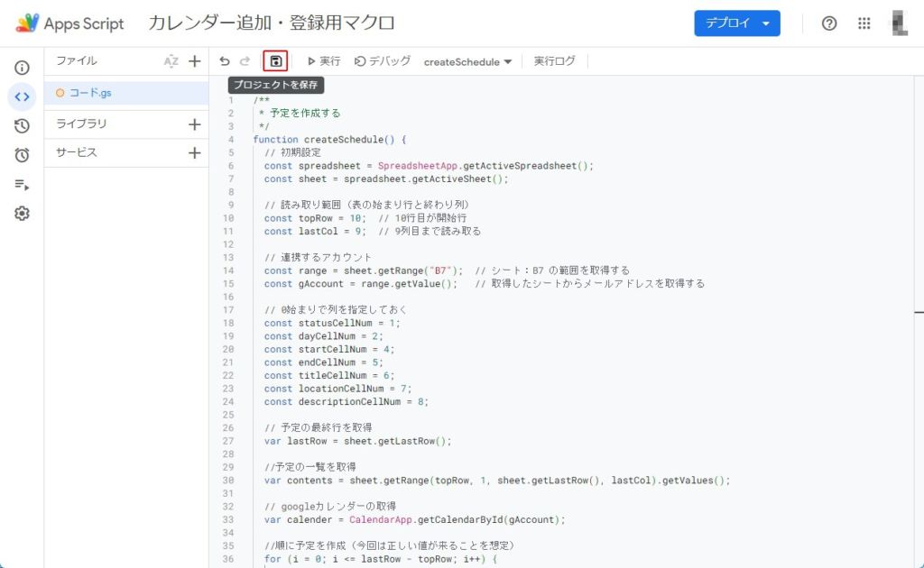The height and width of the screenshot is (568, 924).
Task: Open the Editor code icon in sidebar
Action: click(22, 96)
